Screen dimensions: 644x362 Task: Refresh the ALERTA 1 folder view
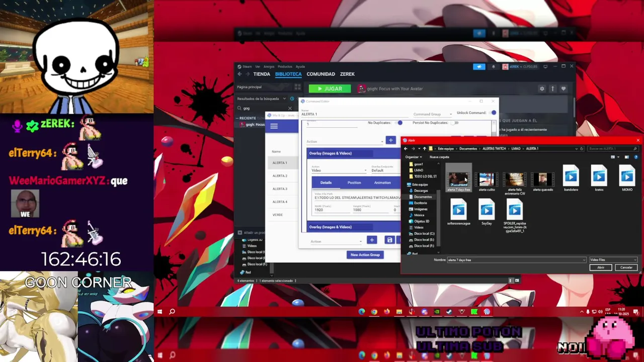582,149
